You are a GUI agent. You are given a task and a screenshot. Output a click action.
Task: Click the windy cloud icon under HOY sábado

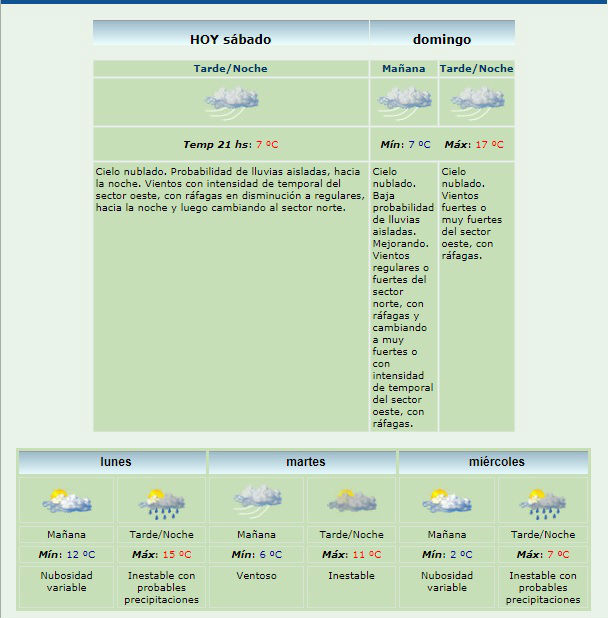pos(231,99)
